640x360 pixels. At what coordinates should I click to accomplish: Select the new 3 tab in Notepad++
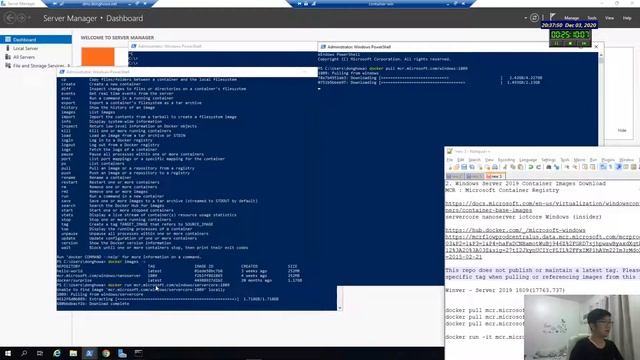pyautogui.click(x=495, y=176)
